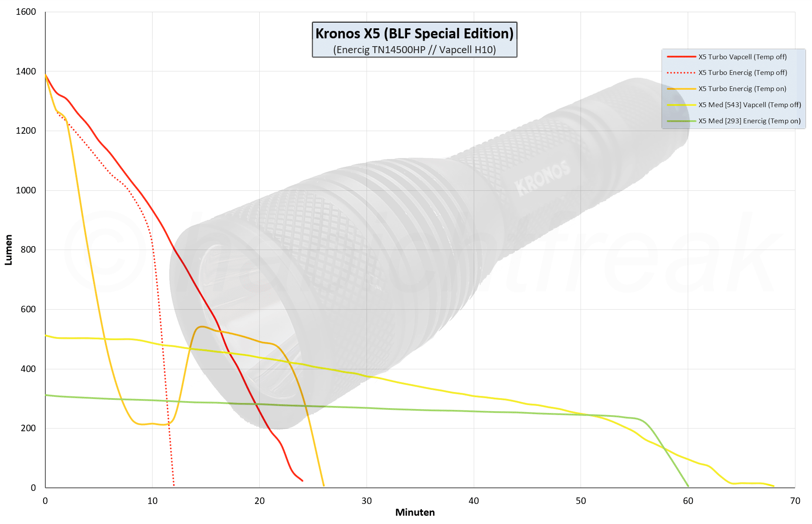The height and width of the screenshot is (524, 812).
Task: Pick legend entry "X5 Med [543] Vapcell (Temp off)"
Action: click(749, 105)
